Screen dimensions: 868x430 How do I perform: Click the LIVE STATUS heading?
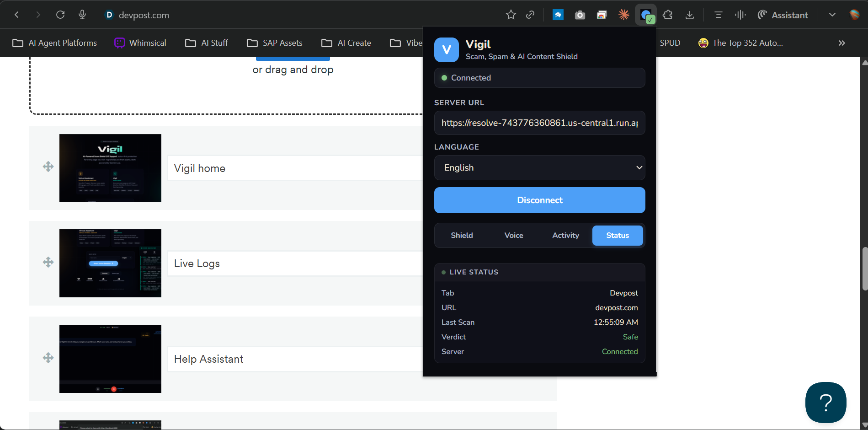[x=474, y=272]
